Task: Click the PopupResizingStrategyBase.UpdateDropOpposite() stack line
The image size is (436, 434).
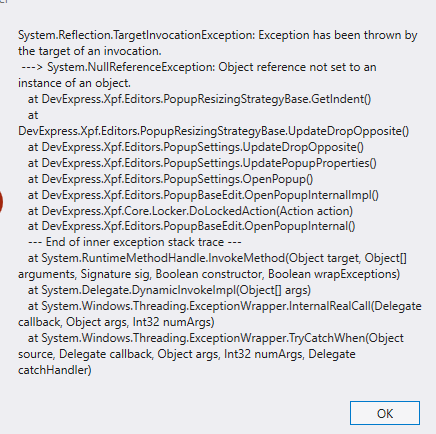Action: [213, 131]
